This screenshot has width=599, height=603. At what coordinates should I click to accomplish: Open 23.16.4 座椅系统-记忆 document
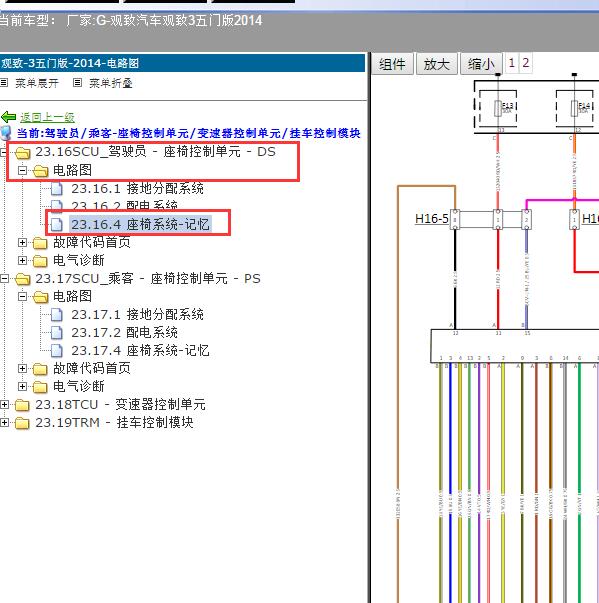click(140, 224)
